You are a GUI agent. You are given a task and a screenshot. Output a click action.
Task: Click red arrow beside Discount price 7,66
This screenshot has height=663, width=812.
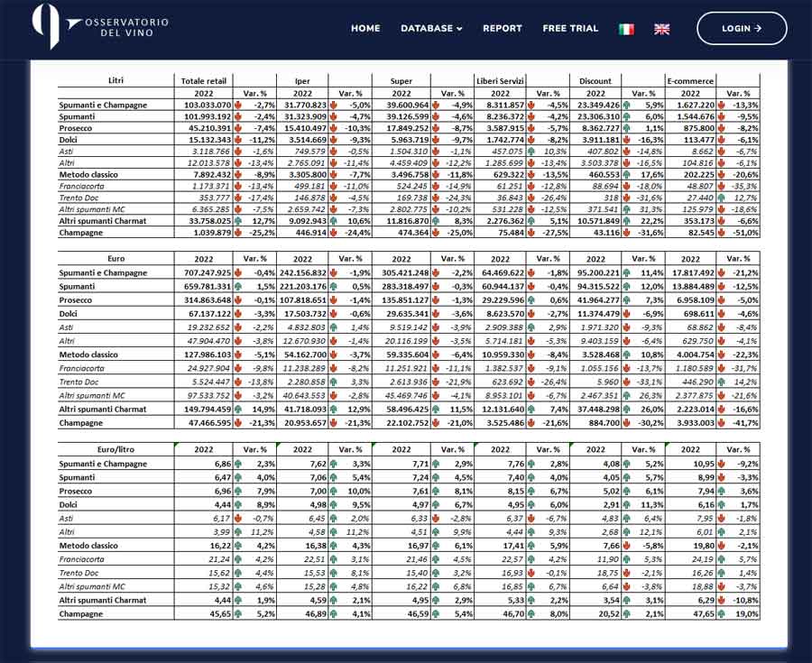point(626,545)
